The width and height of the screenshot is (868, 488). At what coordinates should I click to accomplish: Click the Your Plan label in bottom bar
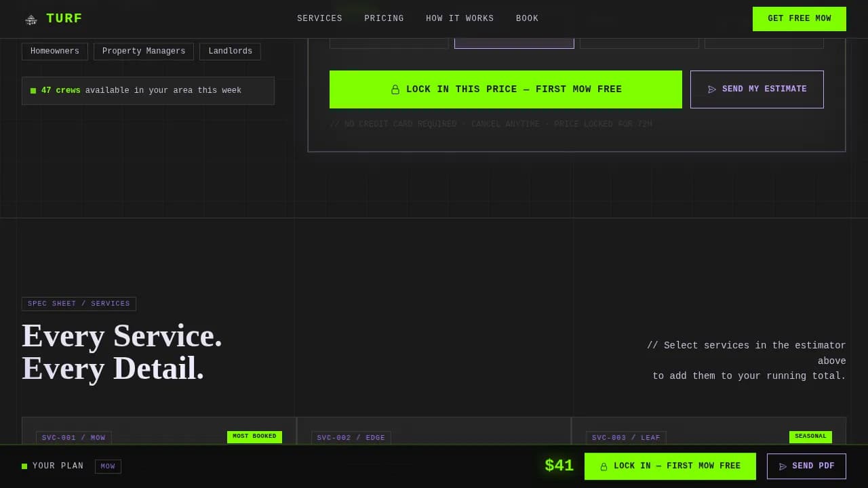click(58, 466)
